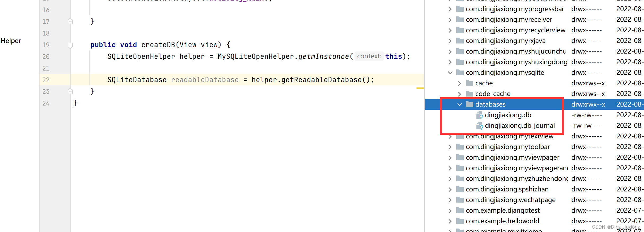Click the getReadableDatabase() call

[x=325, y=80]
